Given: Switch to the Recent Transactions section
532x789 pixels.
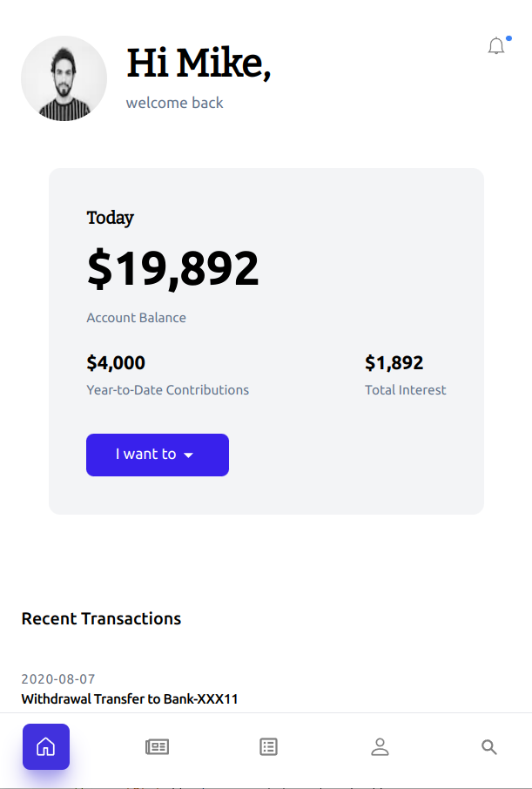Looking at the screenshot, I should 101,618.
